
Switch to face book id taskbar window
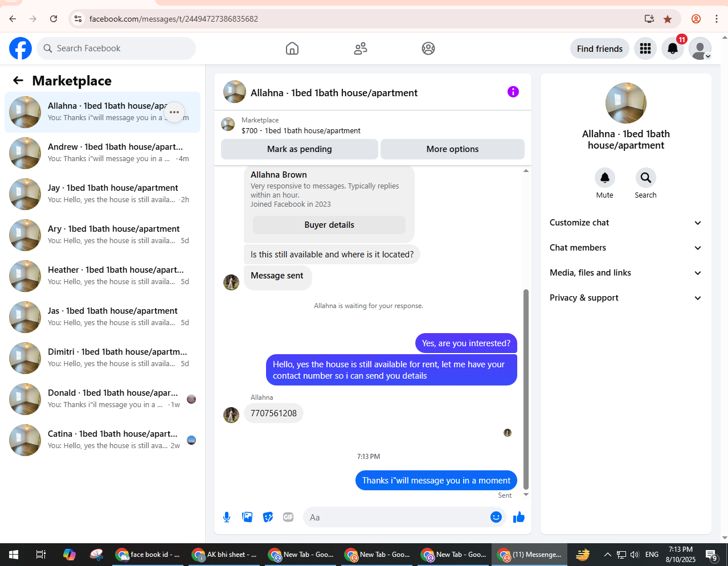(x=148, y=554)
